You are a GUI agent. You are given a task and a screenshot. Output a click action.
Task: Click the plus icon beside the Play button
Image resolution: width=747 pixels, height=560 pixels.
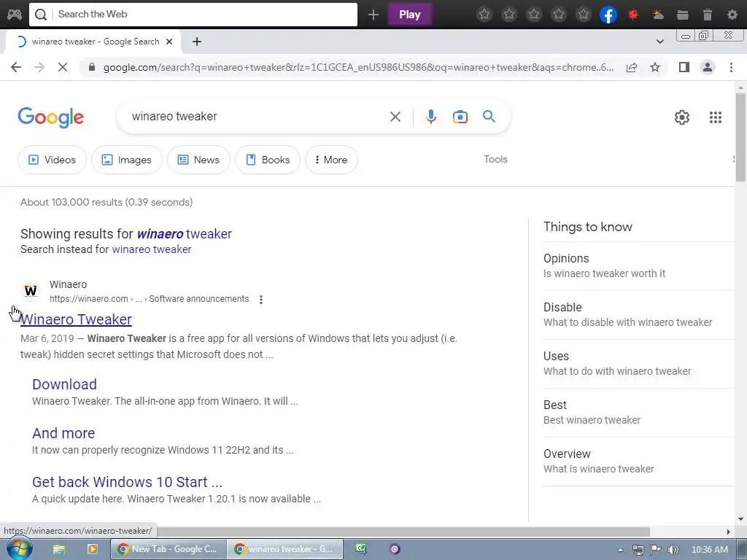(x=373, y=15)
